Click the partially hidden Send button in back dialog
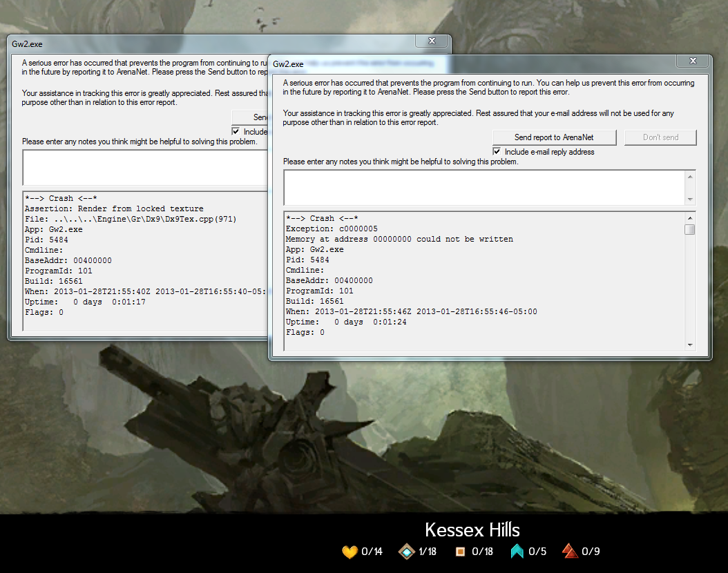Viewport: 728px width, 573px height. point(250,117)
